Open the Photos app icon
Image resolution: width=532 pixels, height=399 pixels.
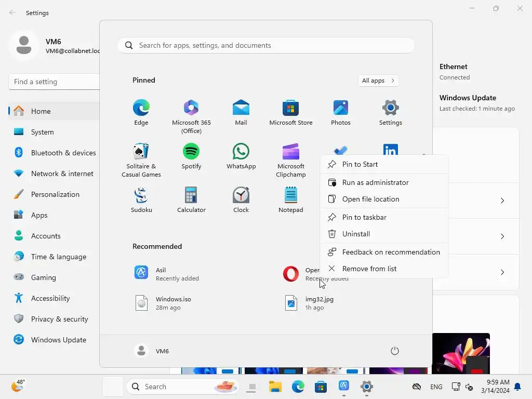341,113
